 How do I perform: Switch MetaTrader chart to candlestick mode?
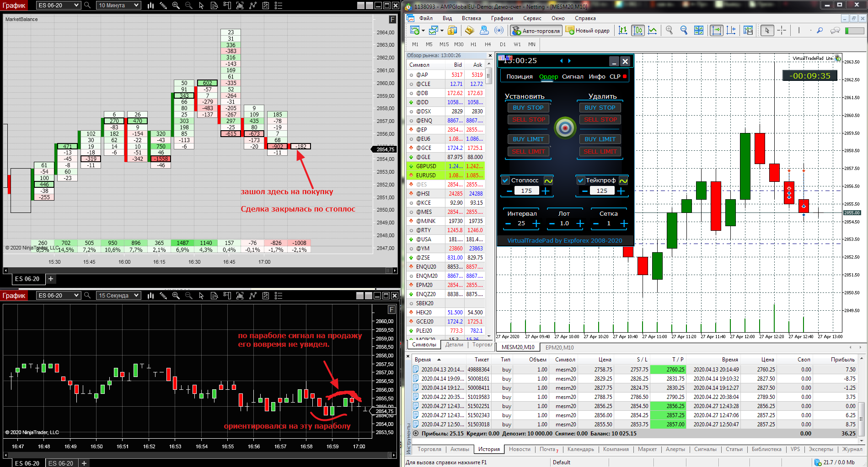(x=638, y=31)
